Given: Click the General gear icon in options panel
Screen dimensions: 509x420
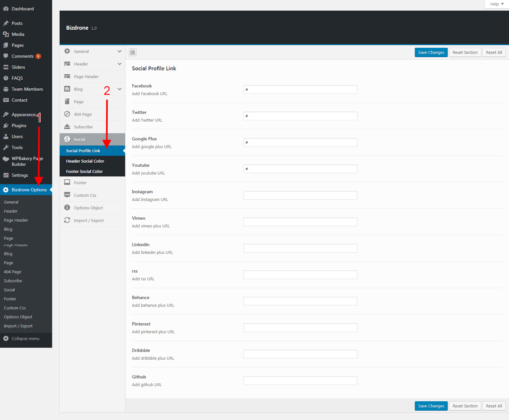Looking at the screenshot, I should [x=67, y=51].
